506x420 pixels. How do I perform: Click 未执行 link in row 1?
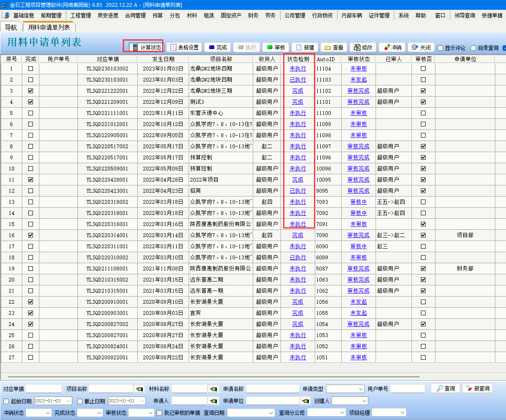pos(298,68)
